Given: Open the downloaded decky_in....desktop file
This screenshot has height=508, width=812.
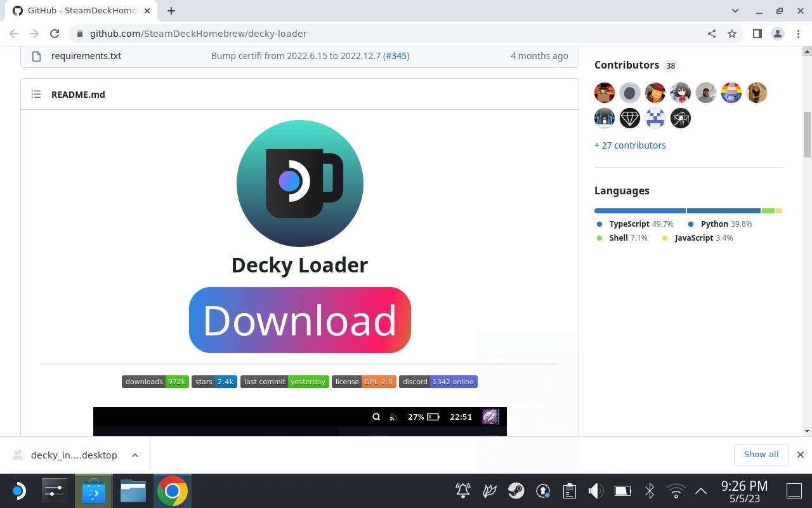Looking at the screenshot, I should click(x=66, y=455).
